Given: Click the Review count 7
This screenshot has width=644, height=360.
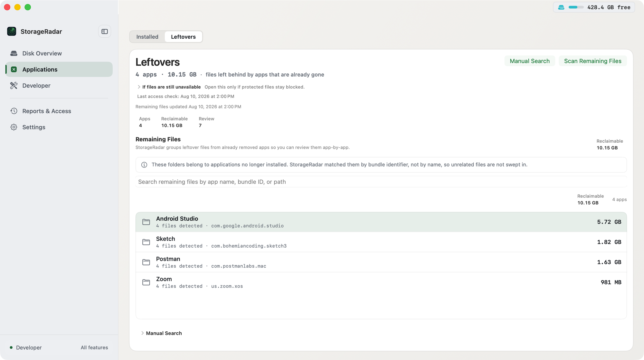Looking at the screenshot, I should [x=200, y=126].
